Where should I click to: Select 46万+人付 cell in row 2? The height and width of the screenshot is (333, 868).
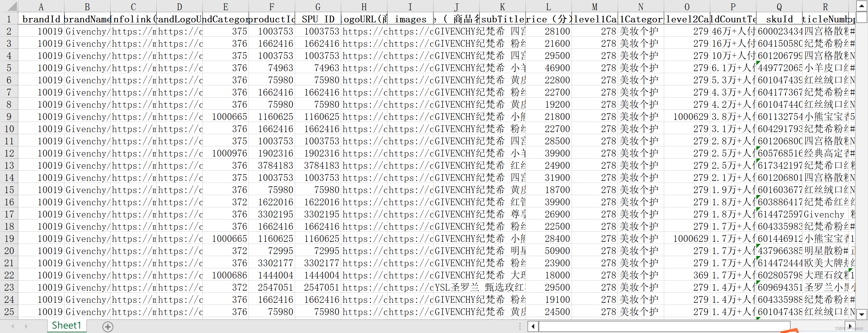coord(733,31)
